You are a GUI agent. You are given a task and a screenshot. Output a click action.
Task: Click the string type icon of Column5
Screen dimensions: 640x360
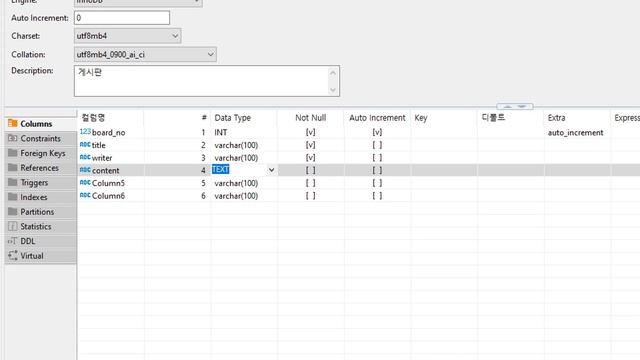click(85, 183)
